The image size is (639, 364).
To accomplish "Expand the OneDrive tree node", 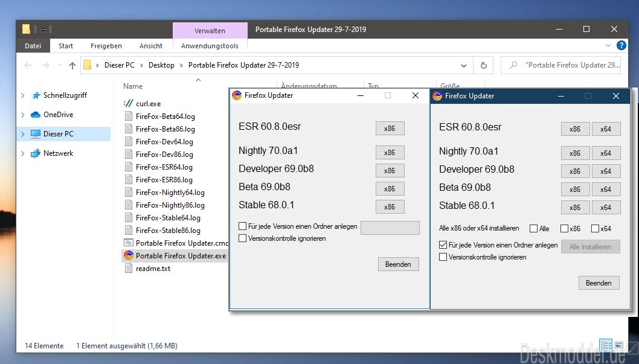I will [x=23, y=115].
